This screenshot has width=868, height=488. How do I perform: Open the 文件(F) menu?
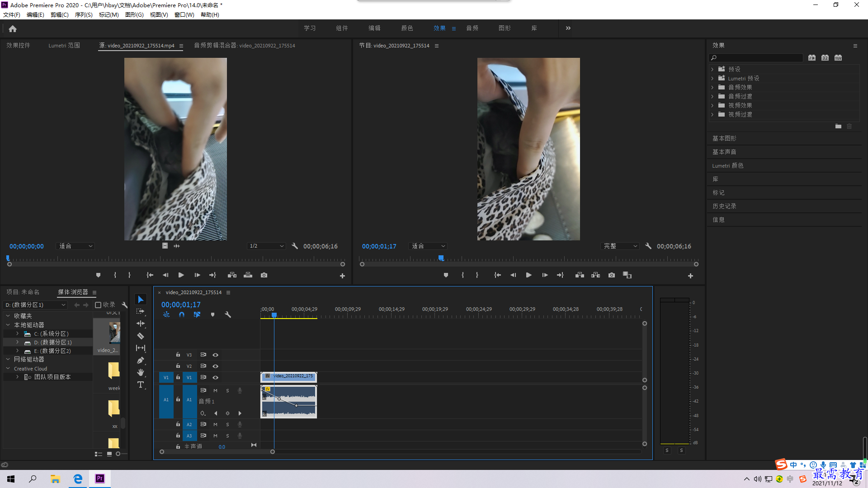pos(12,15)
